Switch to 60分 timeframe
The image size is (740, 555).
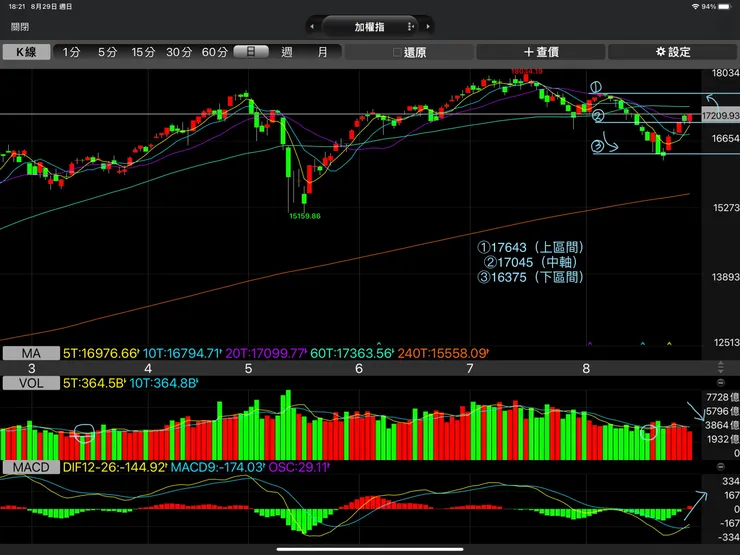point(215,52)
